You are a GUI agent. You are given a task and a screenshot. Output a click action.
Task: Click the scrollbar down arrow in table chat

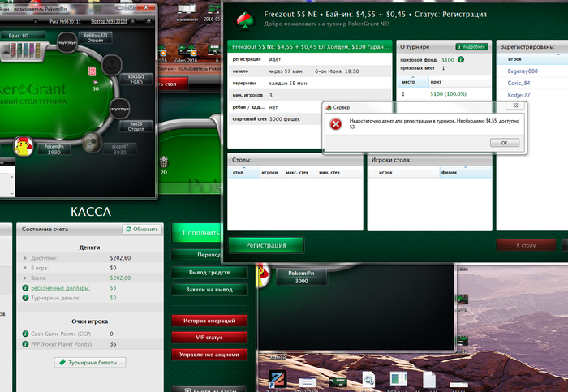[12, 194]
